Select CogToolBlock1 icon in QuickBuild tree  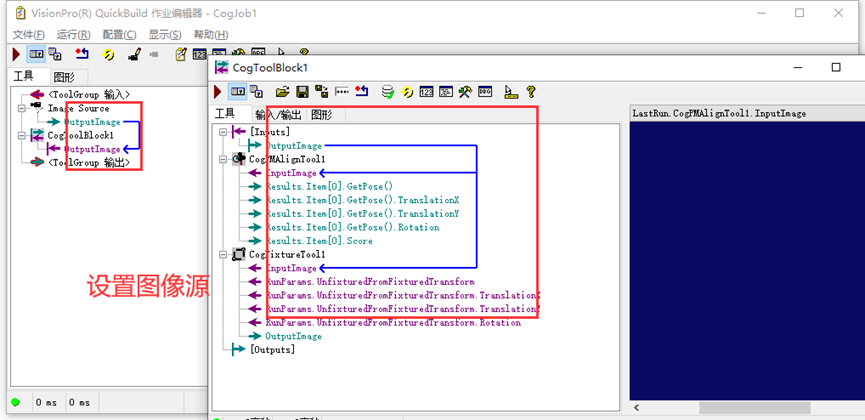[36, 135]
